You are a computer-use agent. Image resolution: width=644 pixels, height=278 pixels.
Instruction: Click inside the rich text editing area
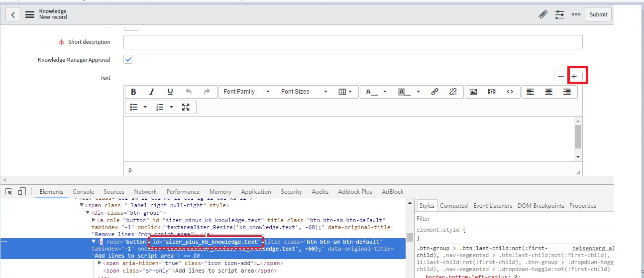[348, 139]
